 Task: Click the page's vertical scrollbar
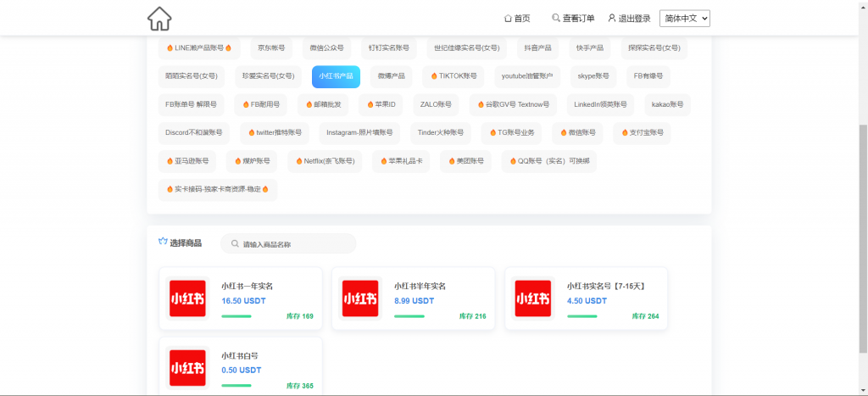pos(863,238)
